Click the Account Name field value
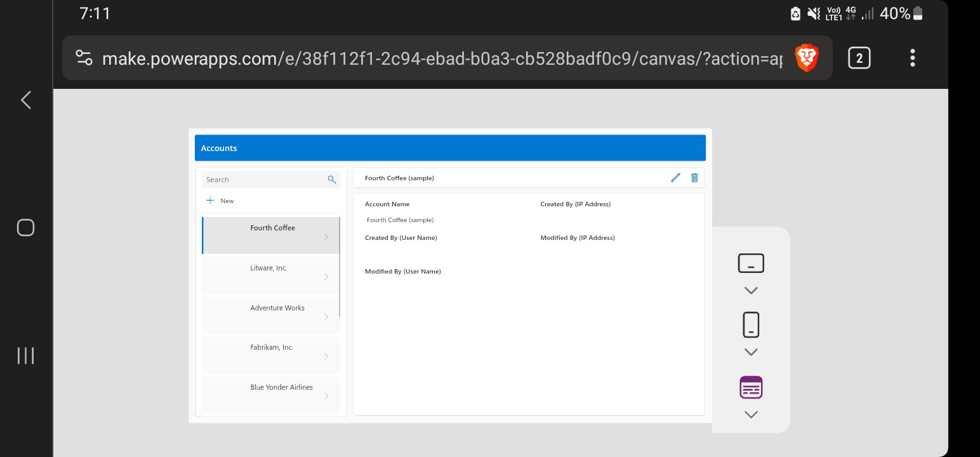This screenshot has width=980, height=457. (x=401, y=220)
